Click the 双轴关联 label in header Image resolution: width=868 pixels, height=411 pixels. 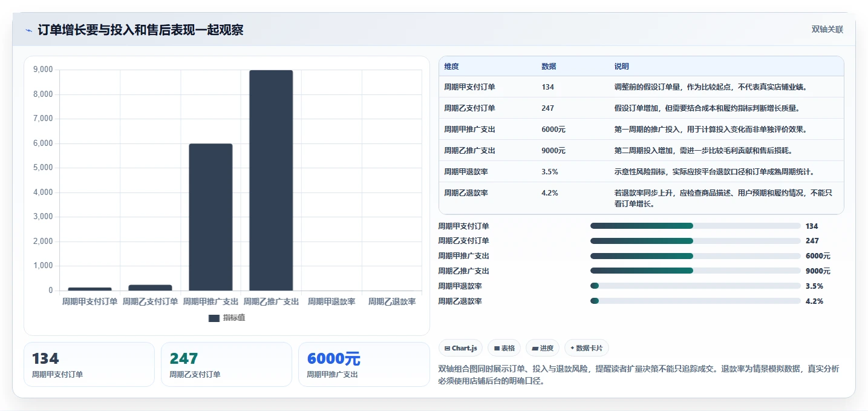click(827, 29)
